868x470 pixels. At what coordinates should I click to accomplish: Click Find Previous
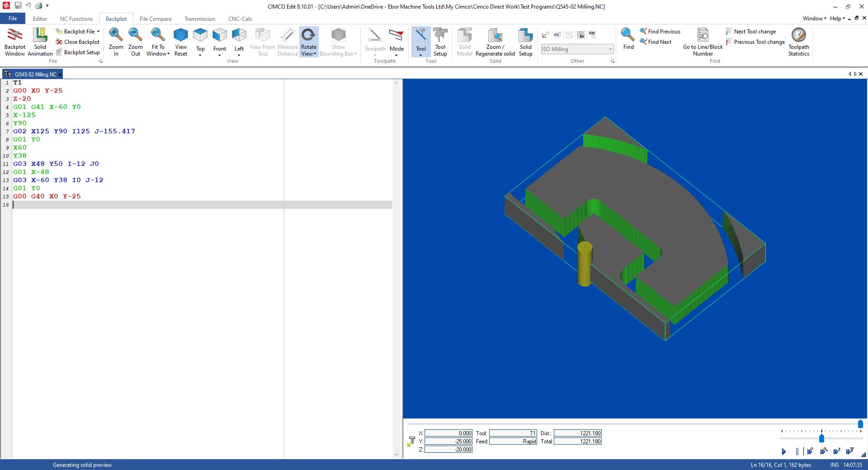pos(660,32)
